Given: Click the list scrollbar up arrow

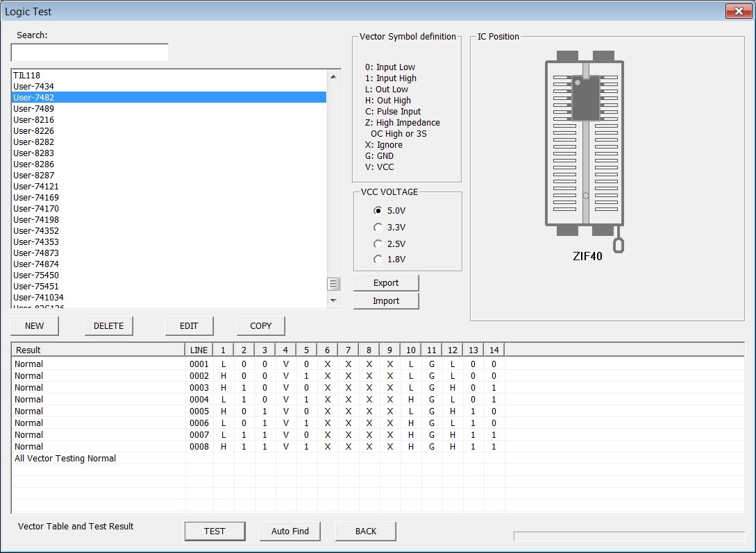Looking at the screenshot, I should (333, 76).
